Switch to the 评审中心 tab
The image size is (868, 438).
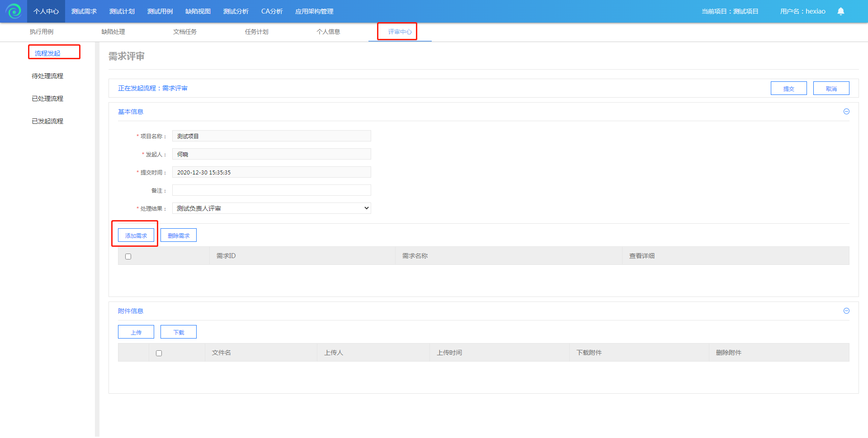click(x=400, y=32)
